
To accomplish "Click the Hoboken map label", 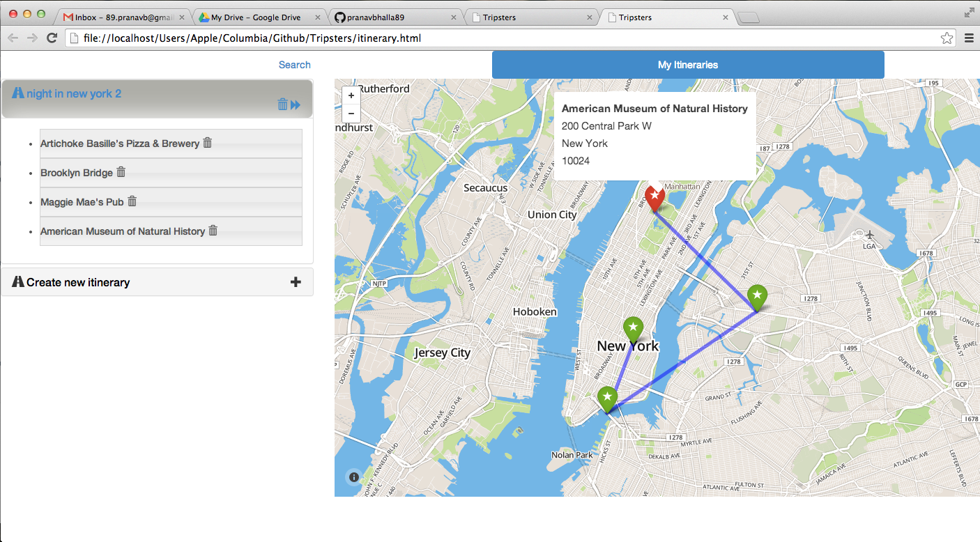I will (535, 311).
